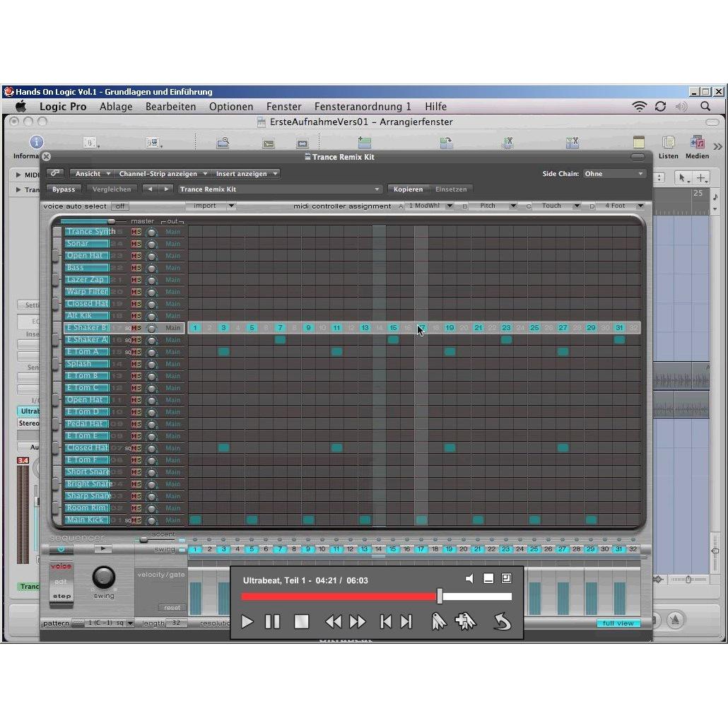Mute video player with speaker icon
Viewport: 728px width, 728px height.
click(469, 578)
